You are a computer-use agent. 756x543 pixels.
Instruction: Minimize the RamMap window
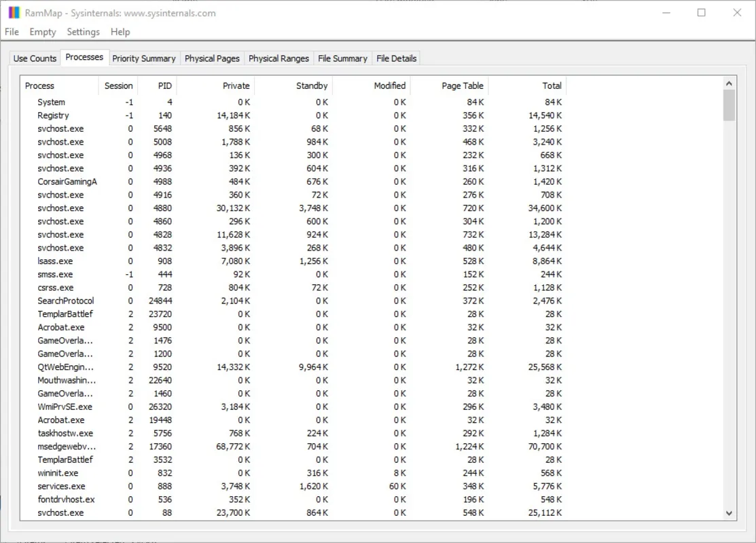pyautogui.click(x=666, y=12)
